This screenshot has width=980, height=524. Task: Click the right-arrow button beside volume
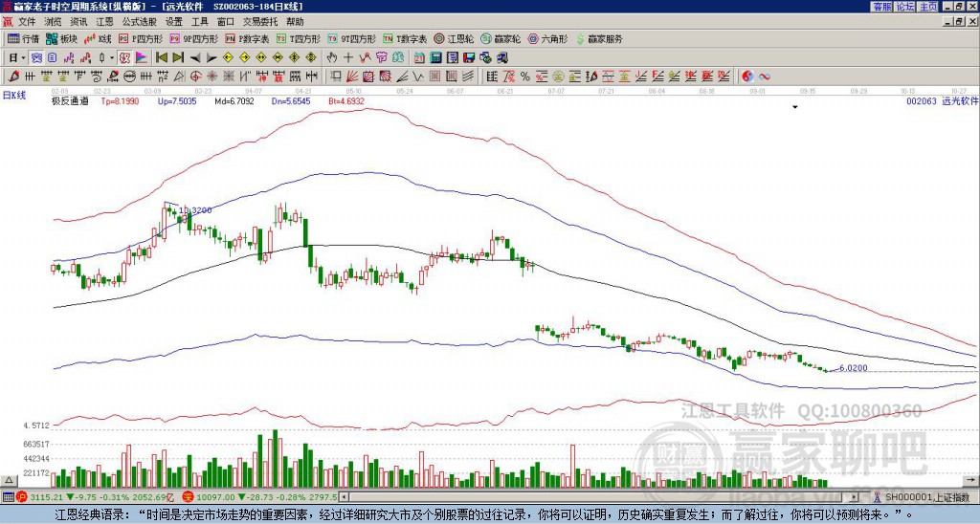tap(970, 480)
